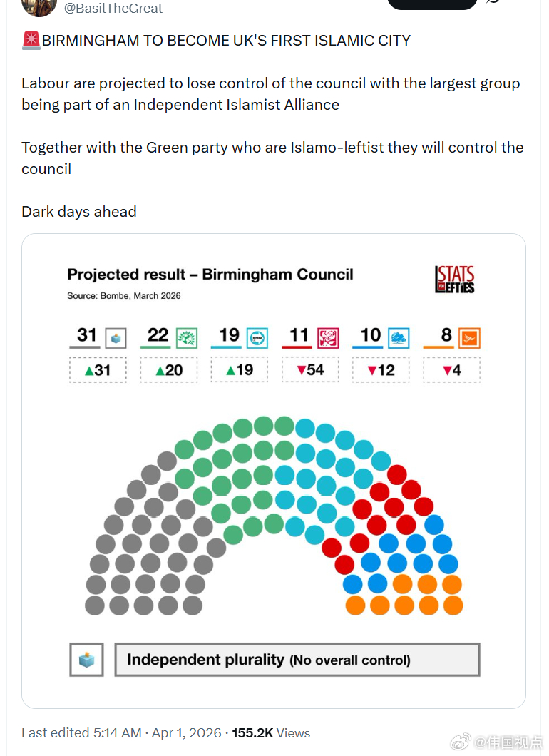549x756 pixels.
Task: Click the Labour down 54 change box
Action: click(x=310, y=370)
